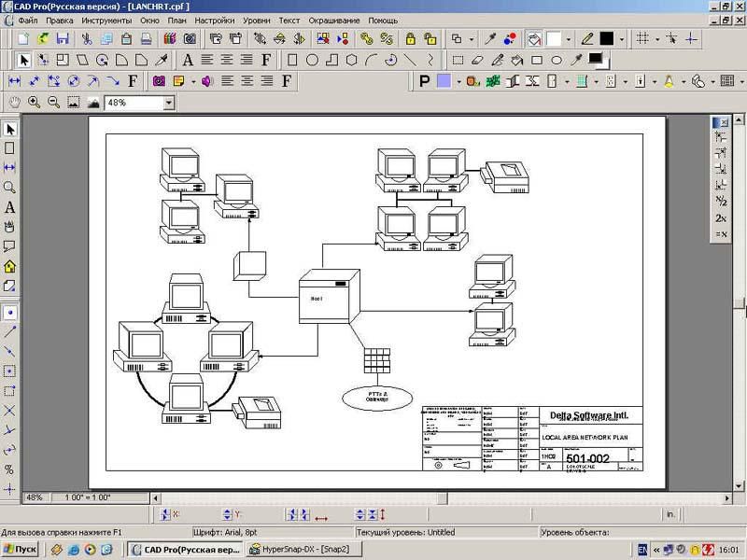This screenshot has width=747, height=560.
Task: Select the hand pan tool
Action: (x=14, y=103)
